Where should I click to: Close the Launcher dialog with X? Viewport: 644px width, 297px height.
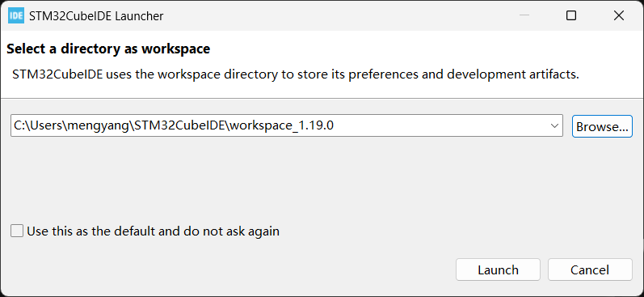(x=618, y=15)
